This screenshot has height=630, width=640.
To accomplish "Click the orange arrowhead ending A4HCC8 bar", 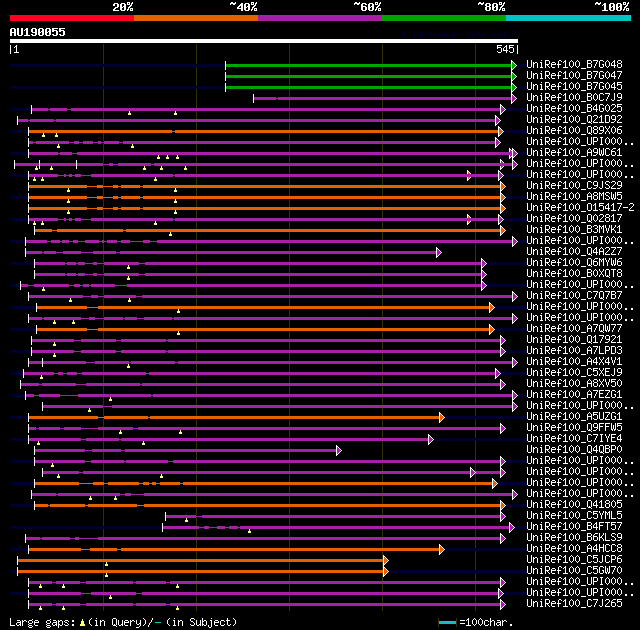I will 442,550.
